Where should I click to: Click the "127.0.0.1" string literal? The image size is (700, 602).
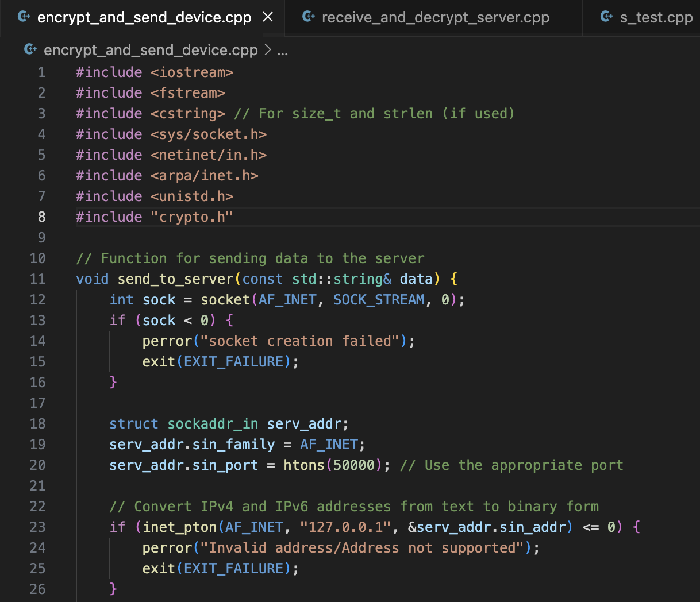tap(346, 527)
